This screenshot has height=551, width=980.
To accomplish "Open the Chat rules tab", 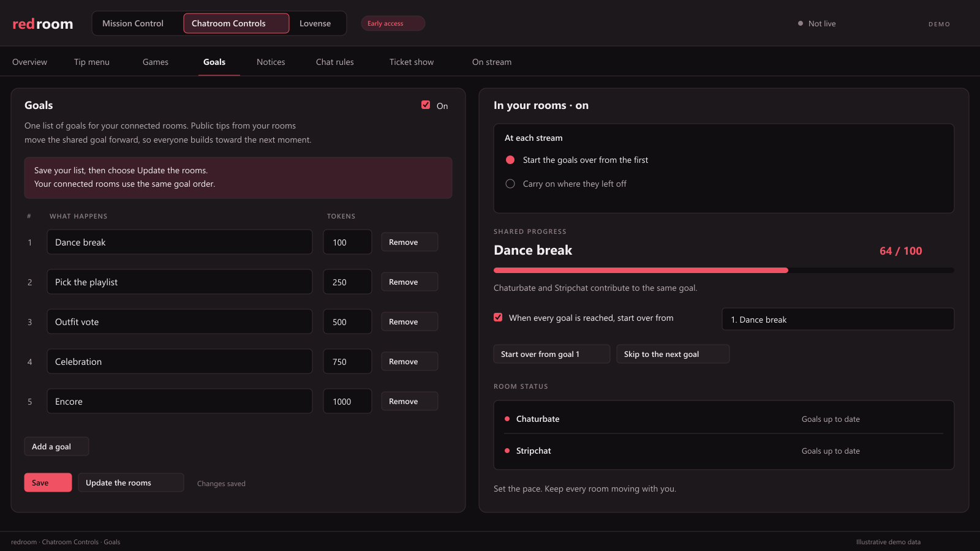I will coord(335,62).
